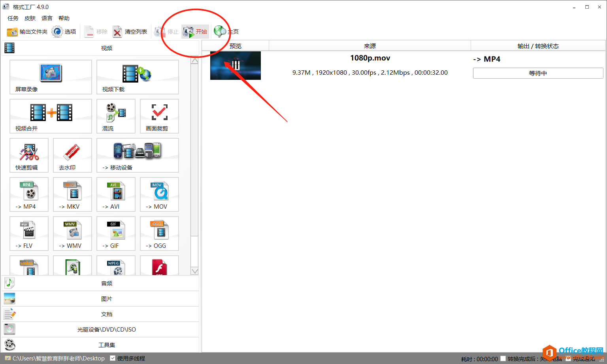The height and width of the screenshot is (364, 607).
Task: Expand the 音频 audio section
Action: click(x=100, y=283)
